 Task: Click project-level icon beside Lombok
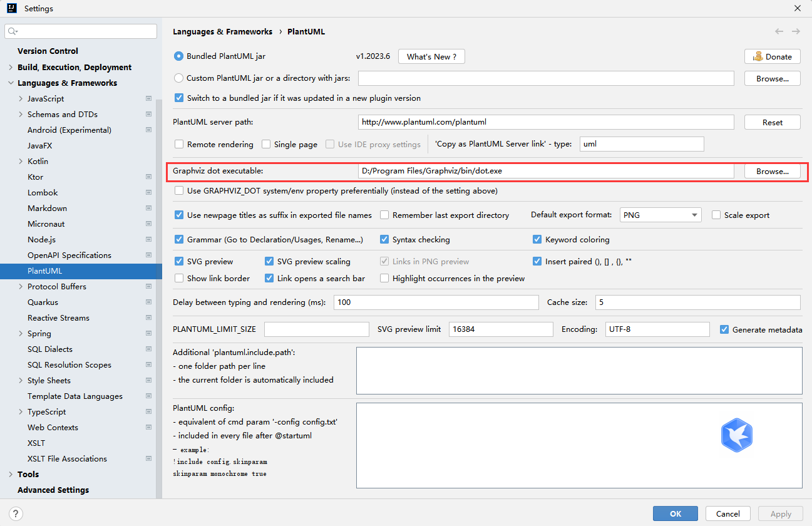click(x=148, y=193)
